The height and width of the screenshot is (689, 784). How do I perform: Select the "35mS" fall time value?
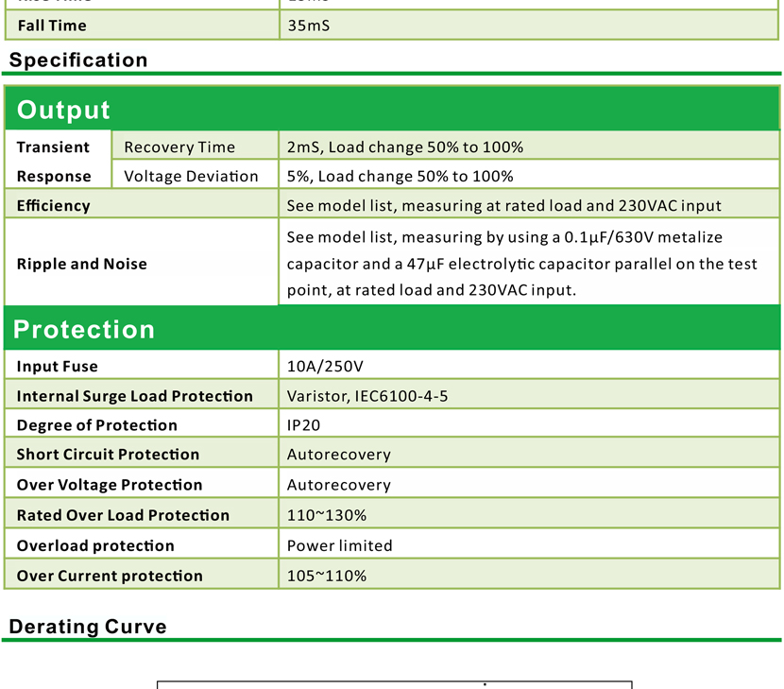coord(309,26)
